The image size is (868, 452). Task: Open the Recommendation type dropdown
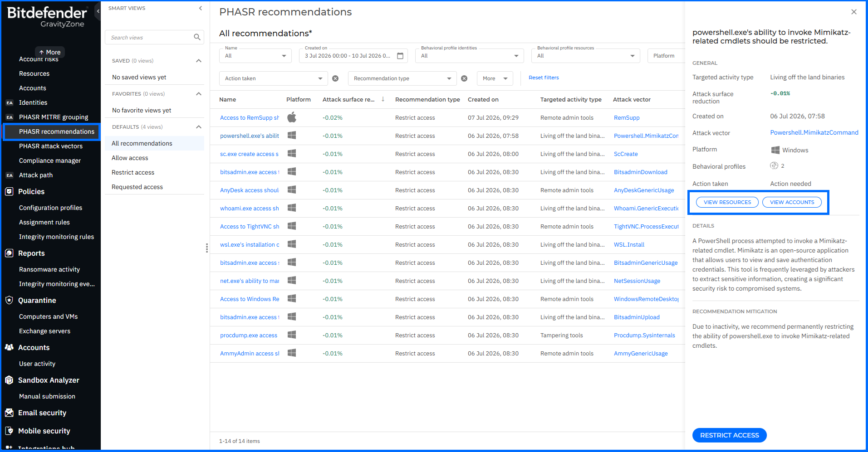click(x=402, y=78)
